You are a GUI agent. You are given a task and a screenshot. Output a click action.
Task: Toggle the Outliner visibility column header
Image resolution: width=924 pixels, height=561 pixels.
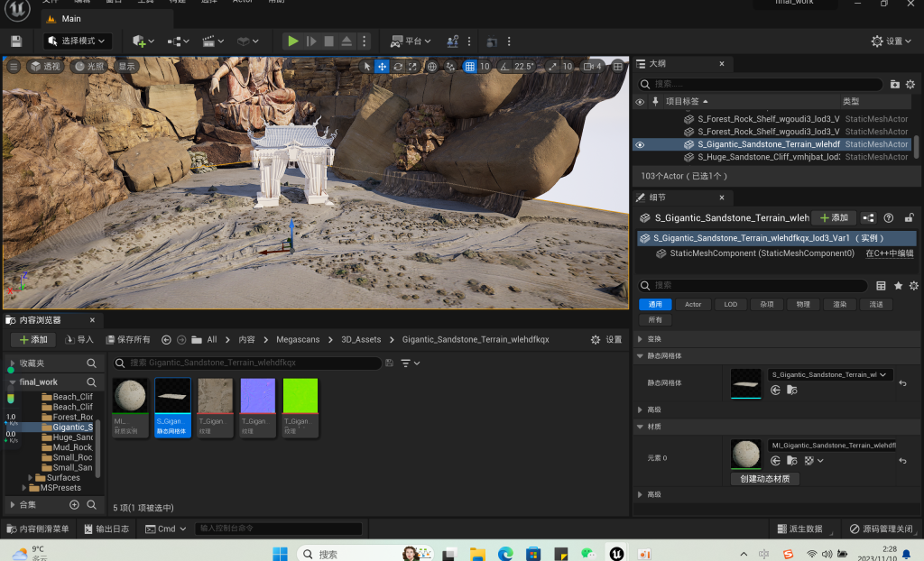tap(640, 101)
